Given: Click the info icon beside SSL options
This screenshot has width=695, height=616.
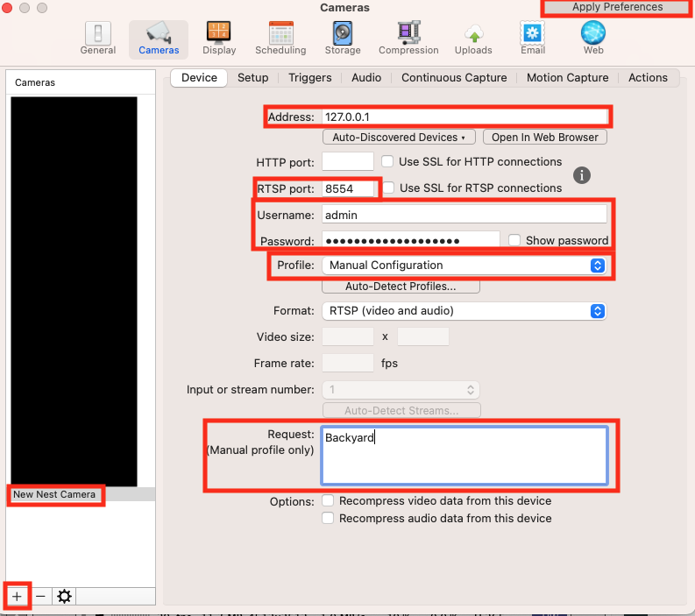Looking at the screenshot, I should tap(582, 174).
